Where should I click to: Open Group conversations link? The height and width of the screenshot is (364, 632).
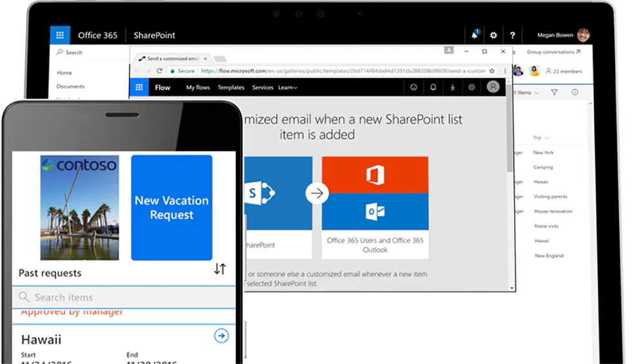[x=553, y=52]
